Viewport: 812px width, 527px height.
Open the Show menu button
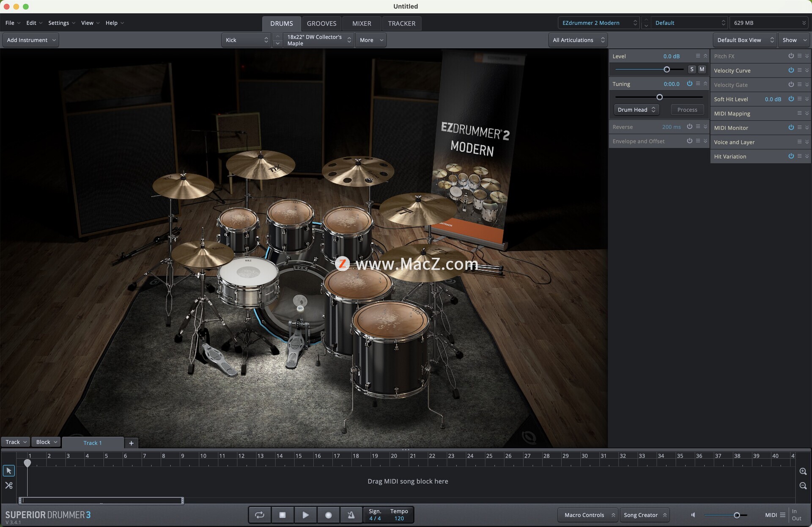point(794,40)
